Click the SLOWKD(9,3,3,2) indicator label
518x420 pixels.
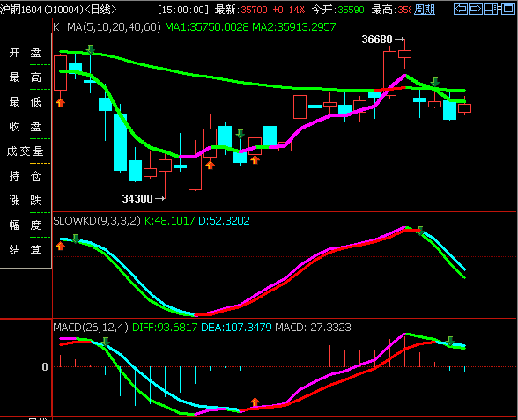(x=97, y=220)
